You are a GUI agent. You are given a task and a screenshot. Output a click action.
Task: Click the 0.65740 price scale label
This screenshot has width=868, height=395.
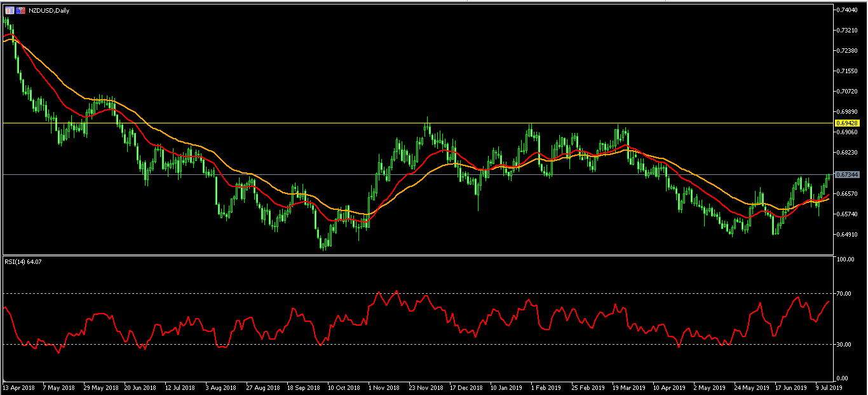(848, 214)
